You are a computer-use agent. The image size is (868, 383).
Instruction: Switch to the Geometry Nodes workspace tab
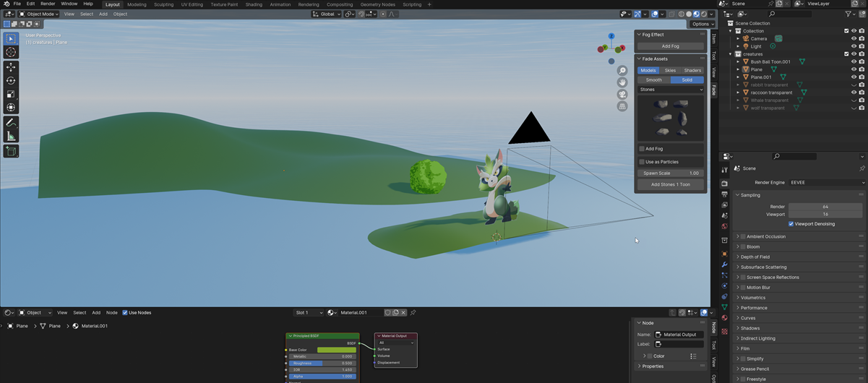tap(378, 4)
